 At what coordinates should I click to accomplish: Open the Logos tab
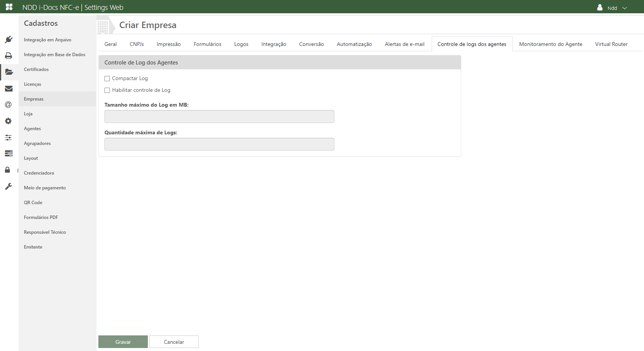241,44
